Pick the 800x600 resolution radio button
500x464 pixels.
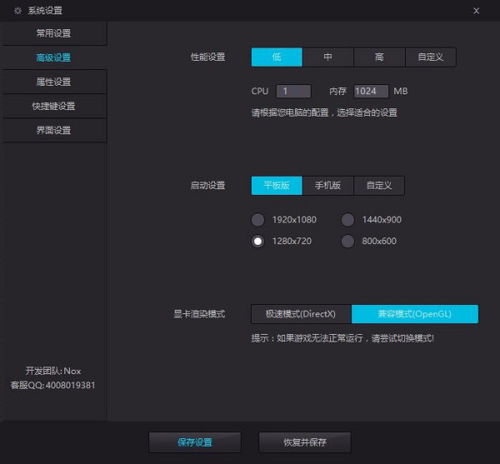pyautogui.click(x=348, y=241)
